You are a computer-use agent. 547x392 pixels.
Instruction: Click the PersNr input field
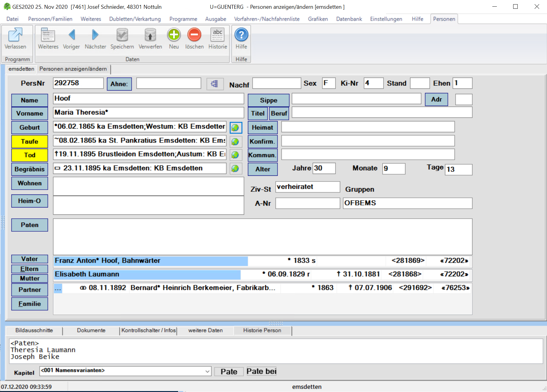(x=78, y=83)
